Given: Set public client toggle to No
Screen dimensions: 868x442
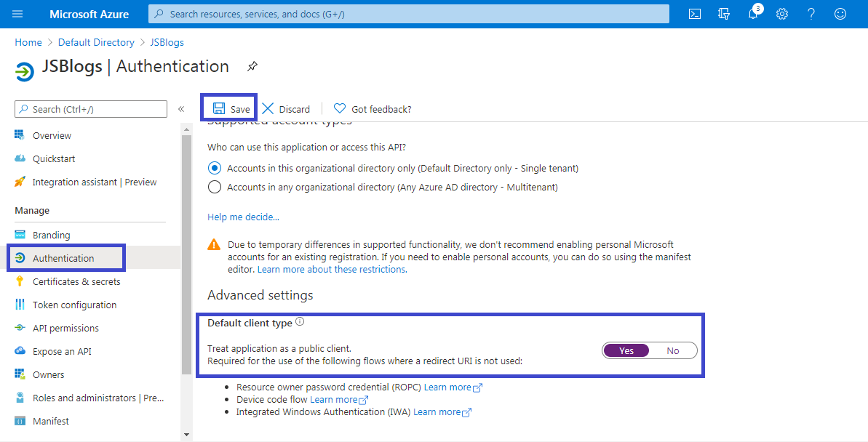Looking at the screenshot, I should click(673, 350).
